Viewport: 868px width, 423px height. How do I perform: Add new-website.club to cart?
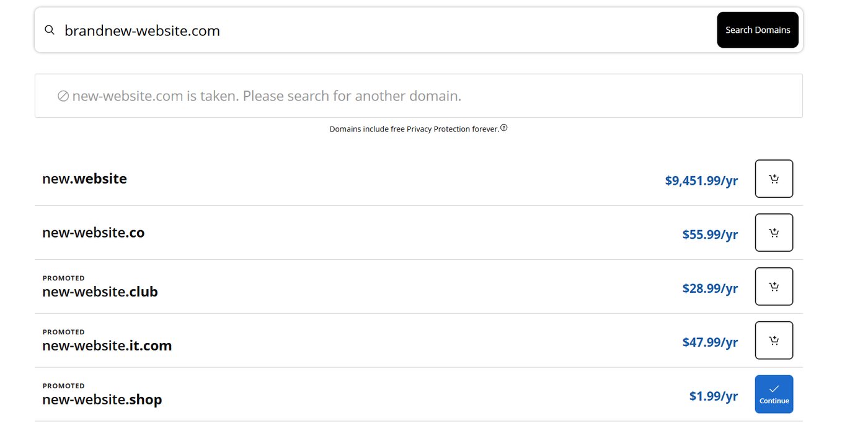tap(774, 287)
